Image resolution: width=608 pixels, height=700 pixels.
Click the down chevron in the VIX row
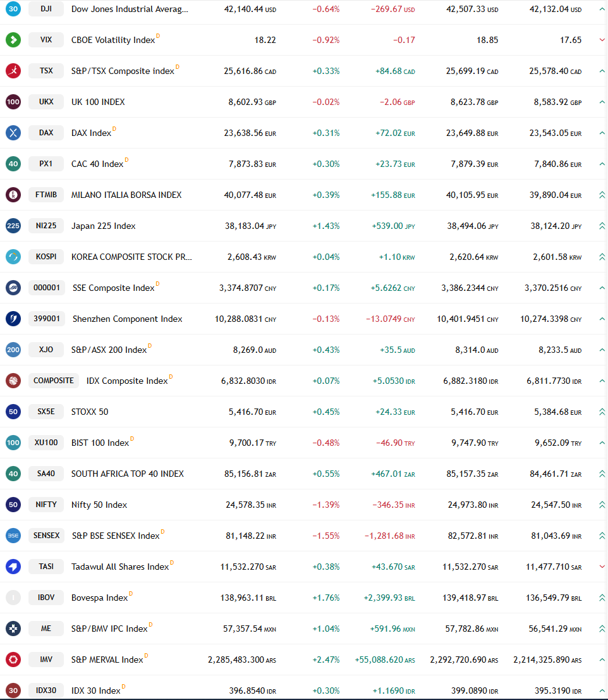click(602, 40)
